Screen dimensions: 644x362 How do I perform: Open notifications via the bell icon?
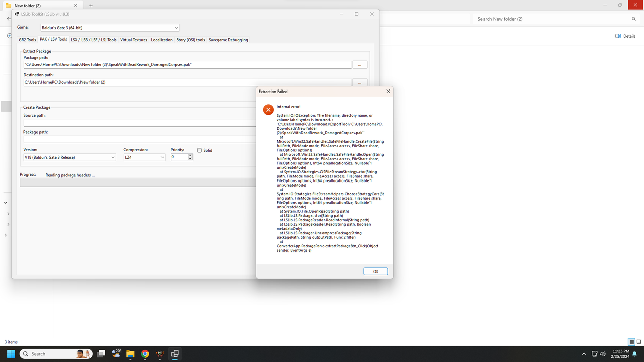pos(635,354)
